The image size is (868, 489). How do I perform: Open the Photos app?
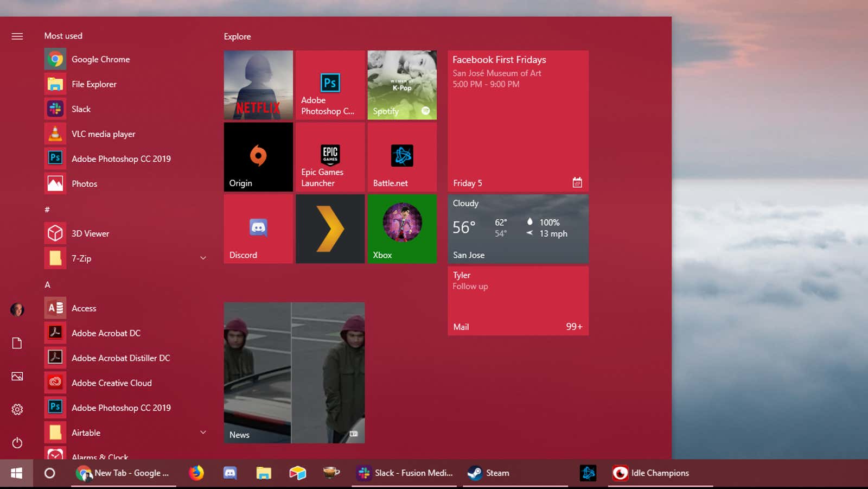(x=125, y=183)
